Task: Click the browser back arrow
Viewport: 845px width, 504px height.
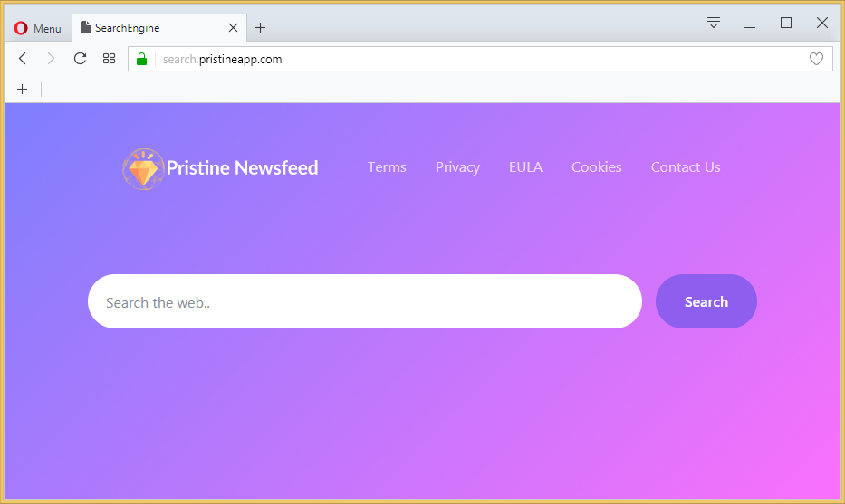Action: [x=23, y=59]
